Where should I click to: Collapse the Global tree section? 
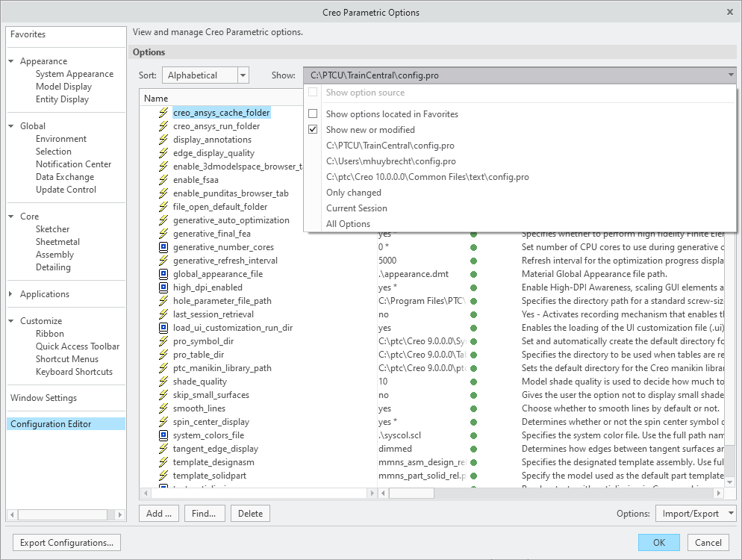click(x=11, y=126)
